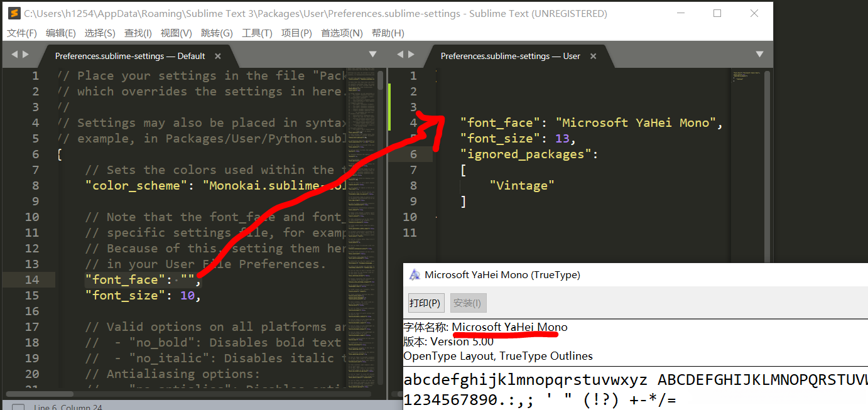Click the left pane minimap
This screenshot has width=868, height=410.
tap(361, 226)
